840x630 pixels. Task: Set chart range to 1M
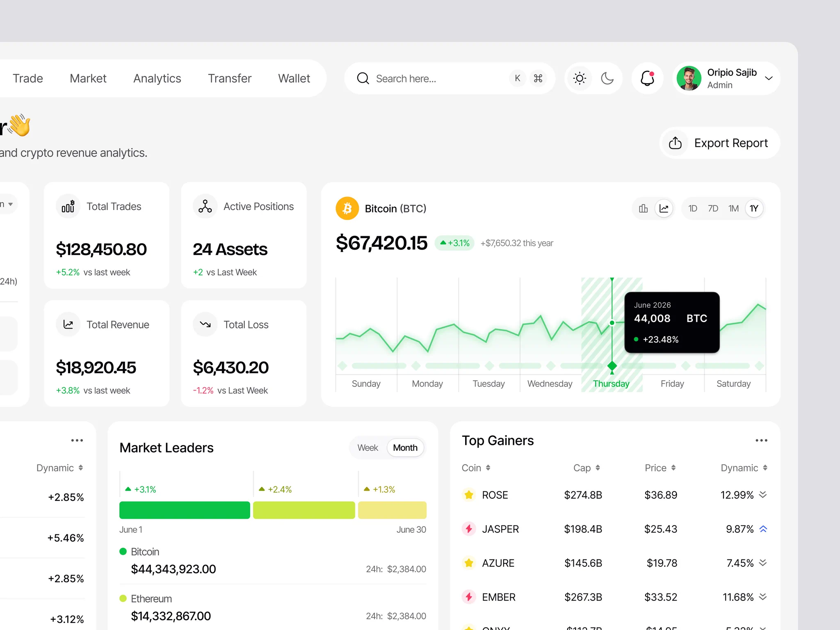pos(733,208)
